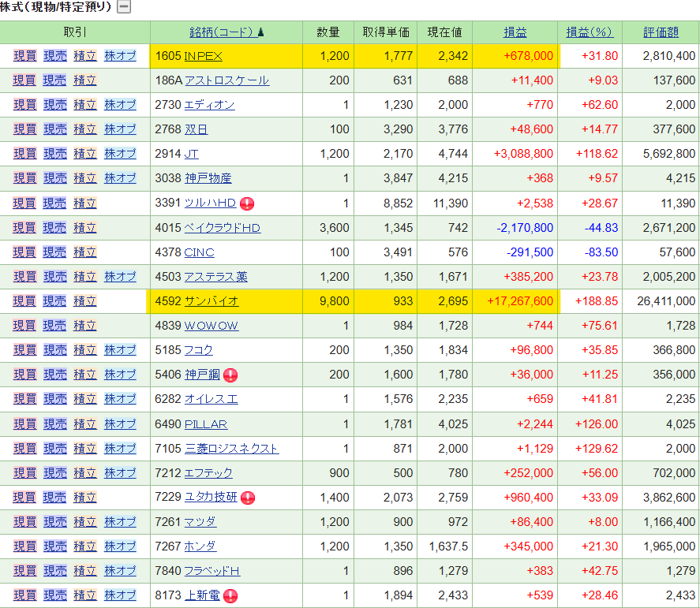700x608 pixels.
Task: Click 積立 in the 神戸鋼 row
Action: (84, 375)
